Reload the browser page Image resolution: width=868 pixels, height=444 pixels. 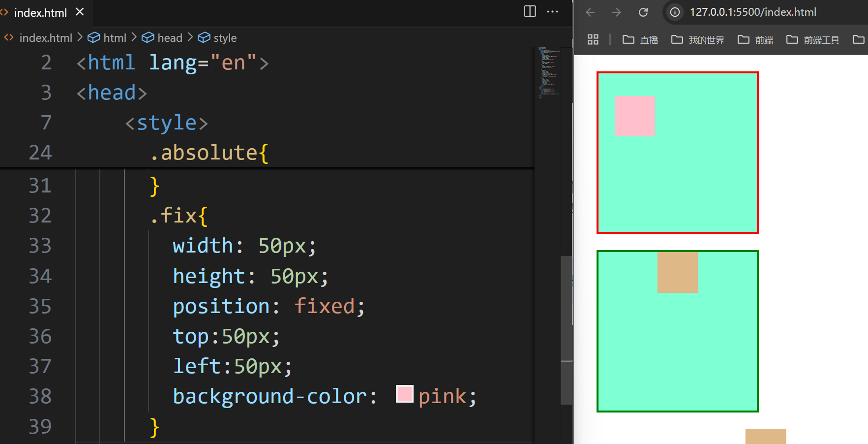643,12
